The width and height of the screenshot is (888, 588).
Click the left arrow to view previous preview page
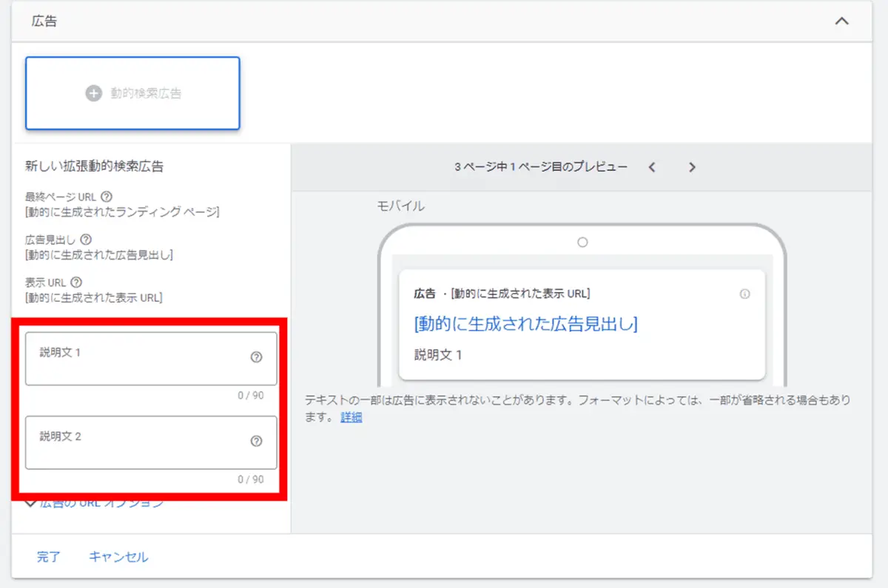tap(652, 167)
